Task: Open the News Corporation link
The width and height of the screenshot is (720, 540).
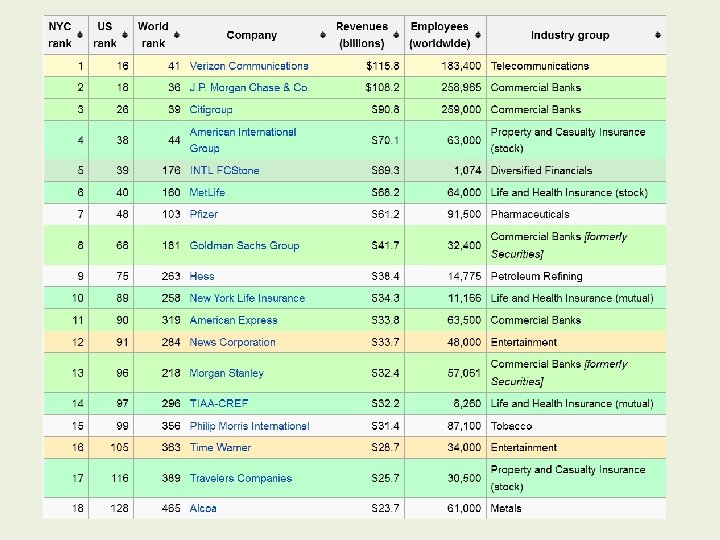Action: click(x=232, y=342)
